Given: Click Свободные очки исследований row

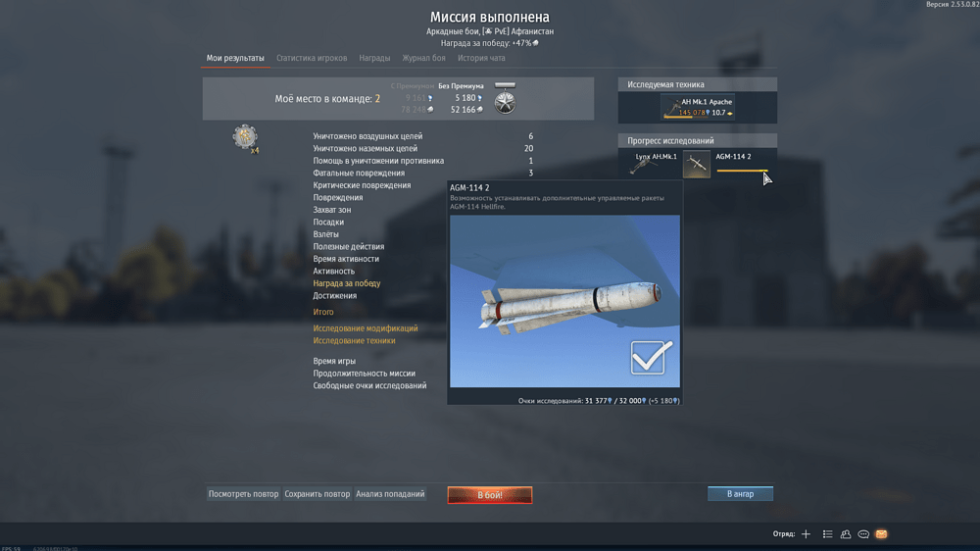Looking at the screenshot, I should click(369, 386).
